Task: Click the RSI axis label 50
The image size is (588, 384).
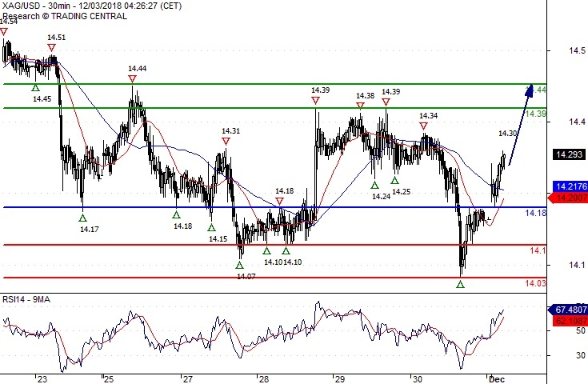Action: [x=581, y=330]
